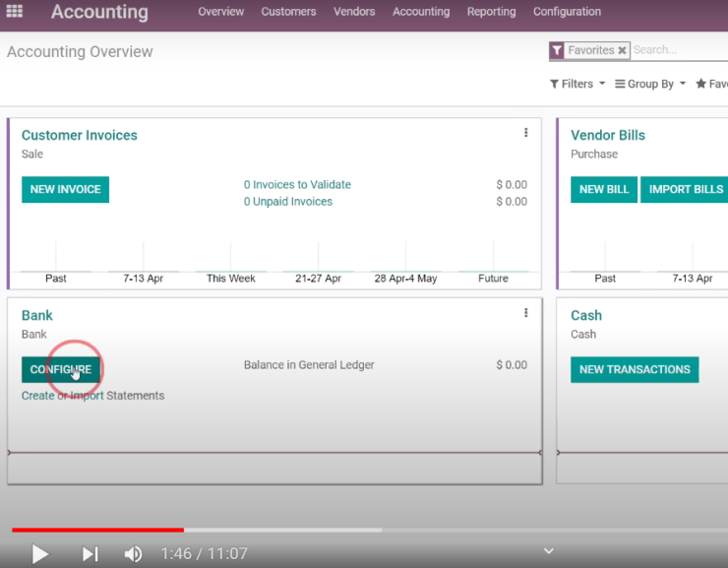Click the Past label in Customer Invoices
Screen dimensions: 728x568
tap(56, 279)
